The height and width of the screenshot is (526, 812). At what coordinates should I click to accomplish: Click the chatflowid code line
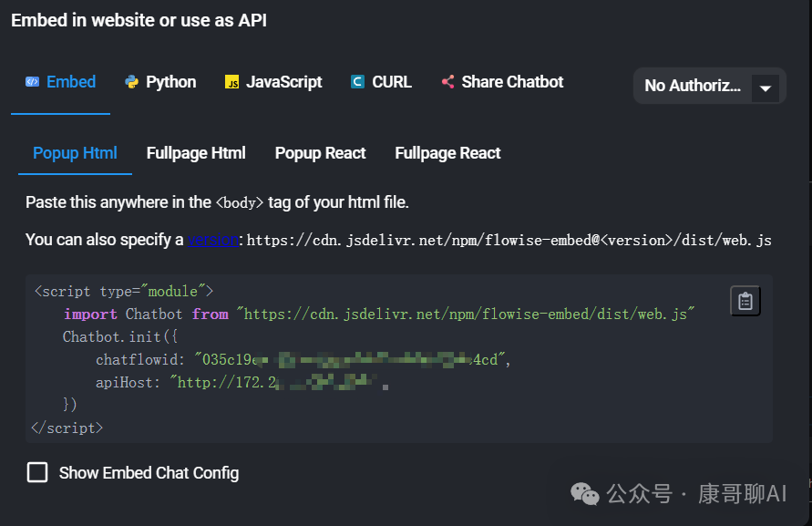click(x=303, y=360)
